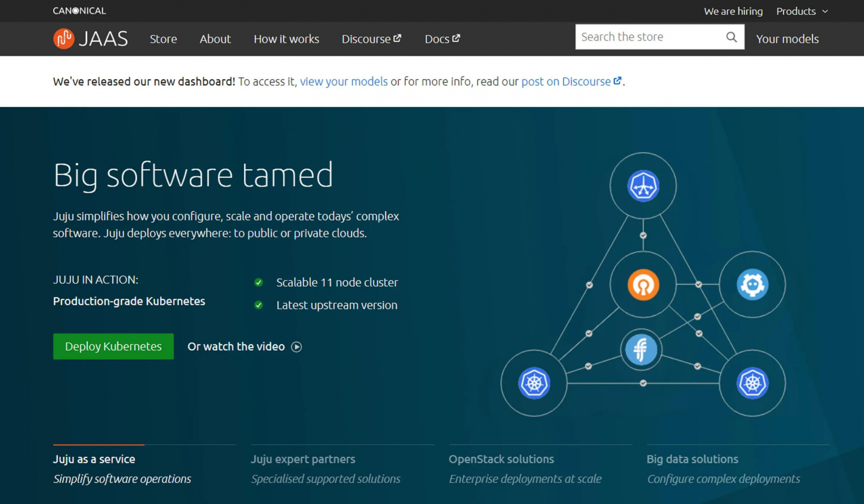Switch to the OpenStack solutions section
864x504 pixels.
(501, 459)
